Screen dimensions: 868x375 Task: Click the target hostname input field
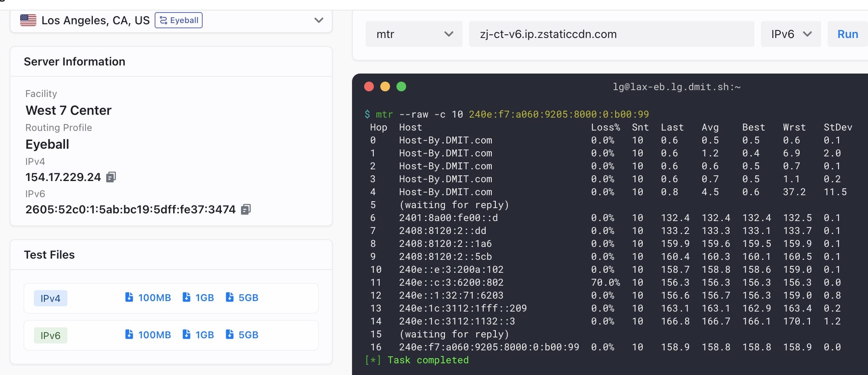click(611, 34)
